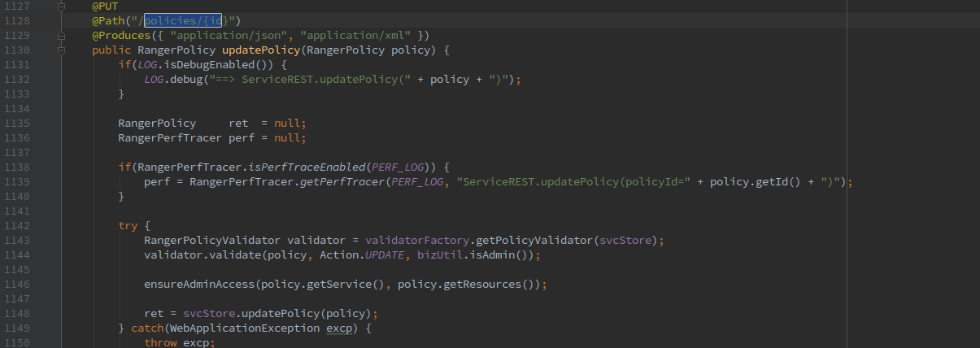This screenshot has width=980, height=348.
Task: Click line number 1150 in the gutter
Action: click(17, 343)
